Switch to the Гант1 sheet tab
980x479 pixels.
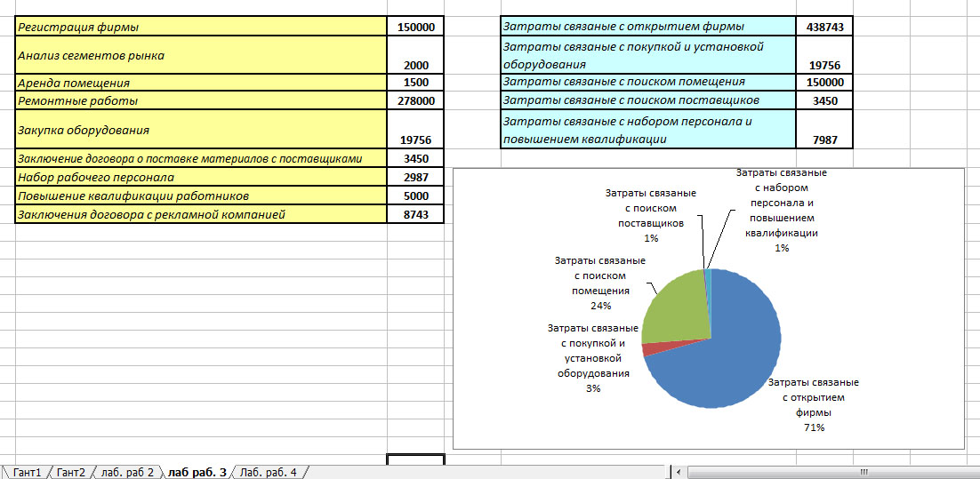(x=27, y=472)
